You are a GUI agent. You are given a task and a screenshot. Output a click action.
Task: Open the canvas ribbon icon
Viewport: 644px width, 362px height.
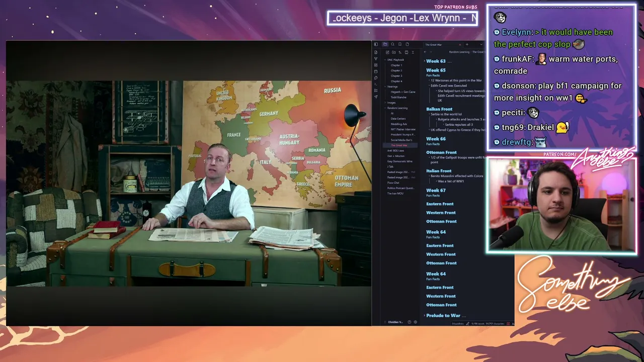[376, 65]
